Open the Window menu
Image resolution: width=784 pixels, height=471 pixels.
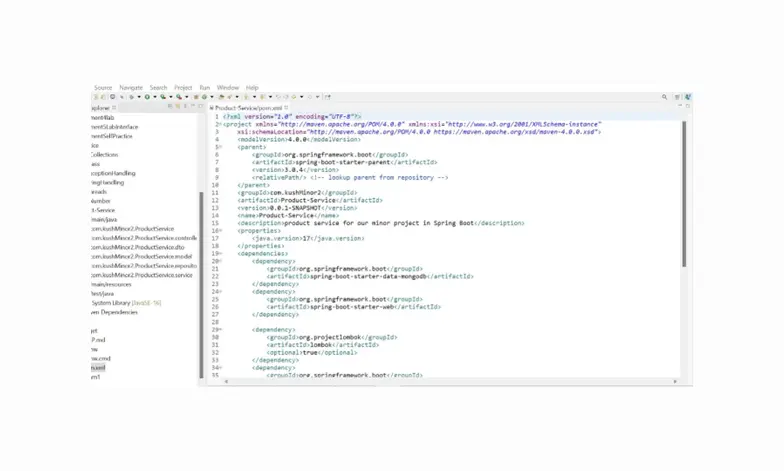tap(228, 88)
